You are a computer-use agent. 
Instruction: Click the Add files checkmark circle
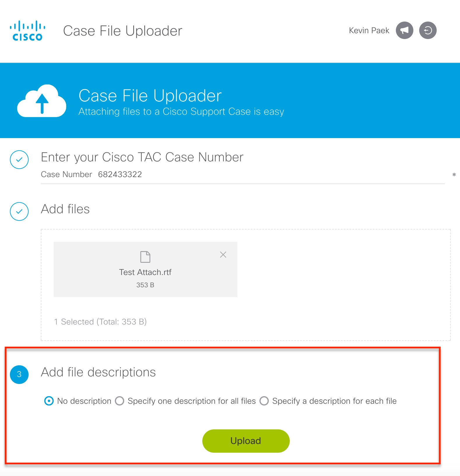[x=19, y=211]
